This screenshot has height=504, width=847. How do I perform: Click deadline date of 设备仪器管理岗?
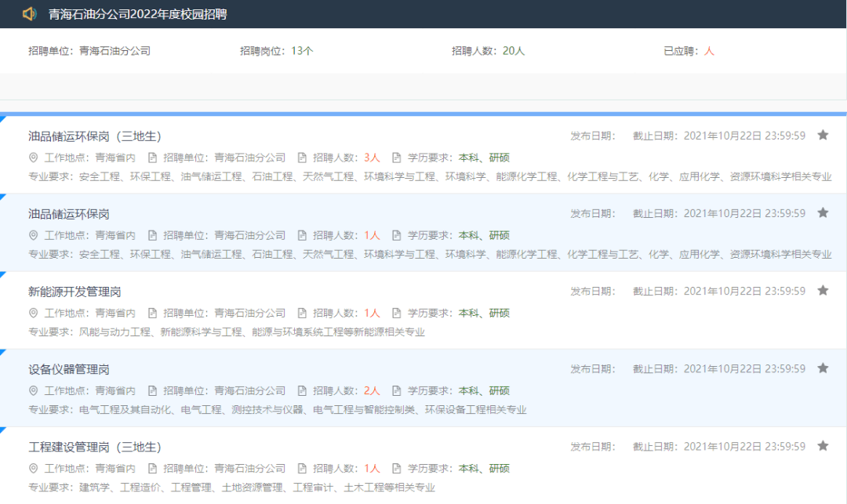point(744,368)
